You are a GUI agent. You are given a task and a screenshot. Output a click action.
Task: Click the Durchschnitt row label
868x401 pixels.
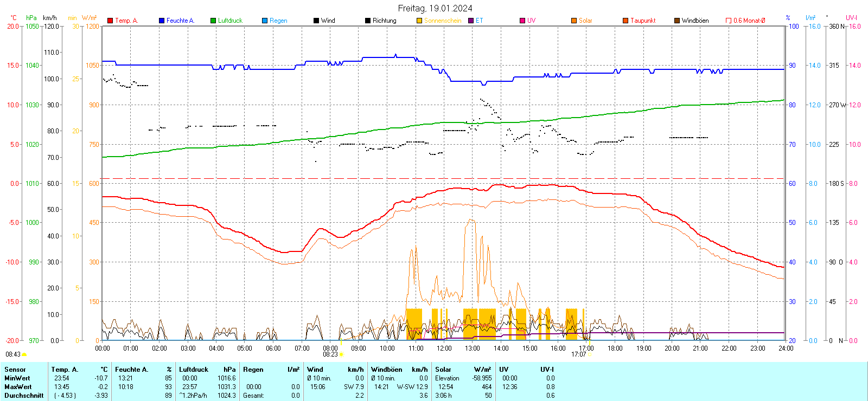tap(24, 396)
